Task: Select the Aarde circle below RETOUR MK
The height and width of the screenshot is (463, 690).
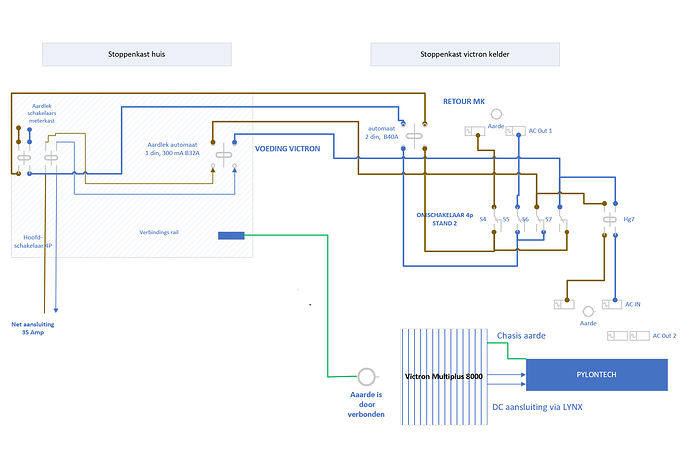Action: (x=496, y=114)
